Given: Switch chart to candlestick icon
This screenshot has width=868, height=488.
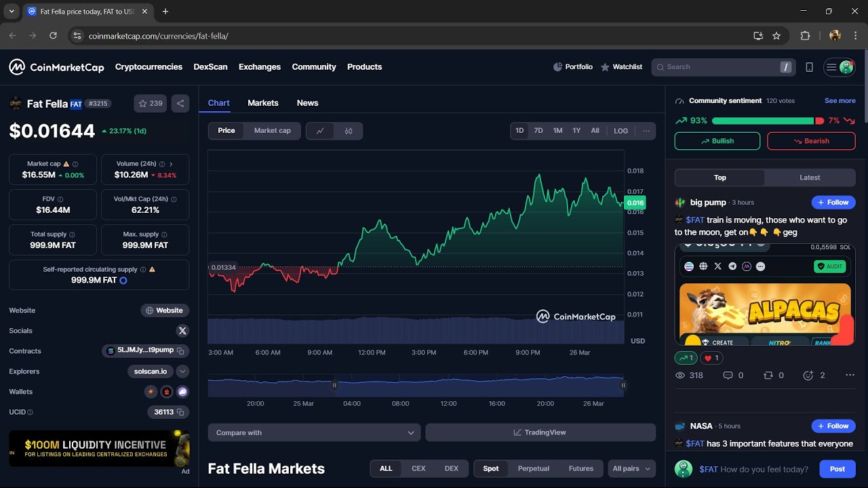Looking at the screenshot, I should 349,131.
